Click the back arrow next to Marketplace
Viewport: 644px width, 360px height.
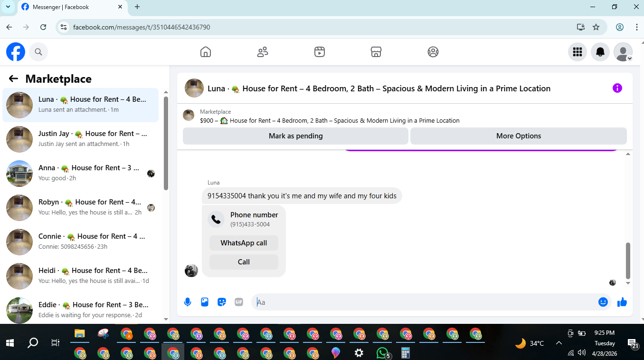[13, 79]
